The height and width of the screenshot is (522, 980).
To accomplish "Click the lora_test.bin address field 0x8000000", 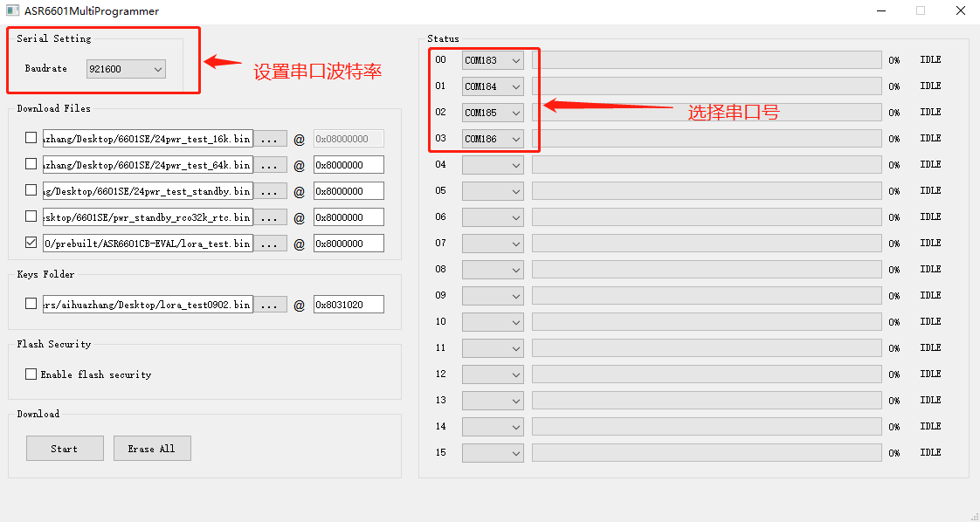I will (349, 244).
